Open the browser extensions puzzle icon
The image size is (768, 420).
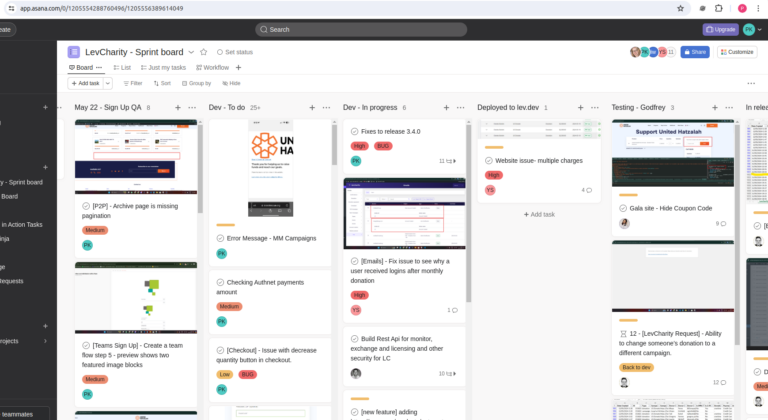click(x=719, y=8)
